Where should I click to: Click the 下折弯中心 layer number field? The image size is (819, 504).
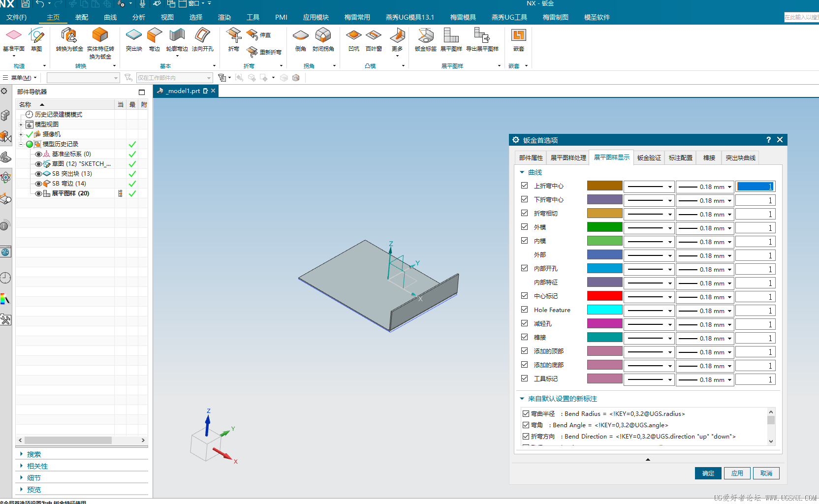click(756, 200)
